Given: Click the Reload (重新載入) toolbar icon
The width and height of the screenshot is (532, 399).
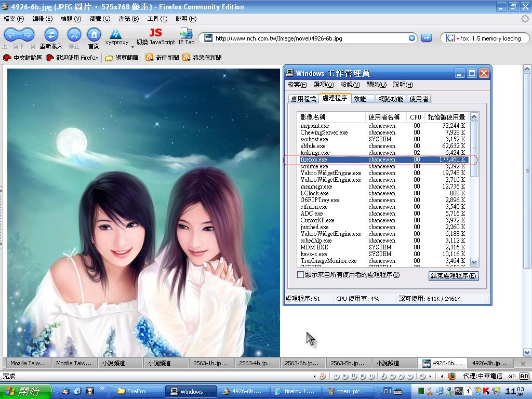Looking at the screenshot, I should click(x=51, y=35).
